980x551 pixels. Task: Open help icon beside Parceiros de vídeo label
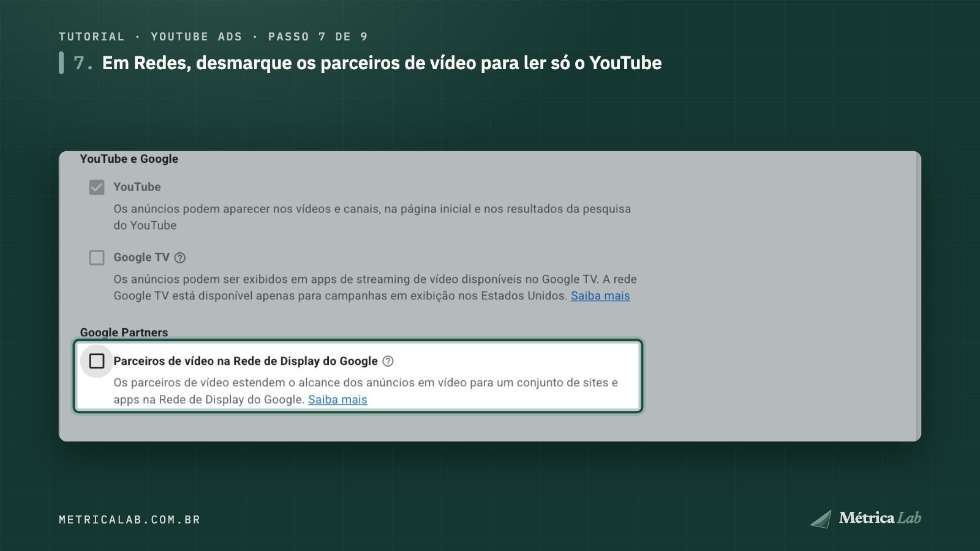(388, 361)
